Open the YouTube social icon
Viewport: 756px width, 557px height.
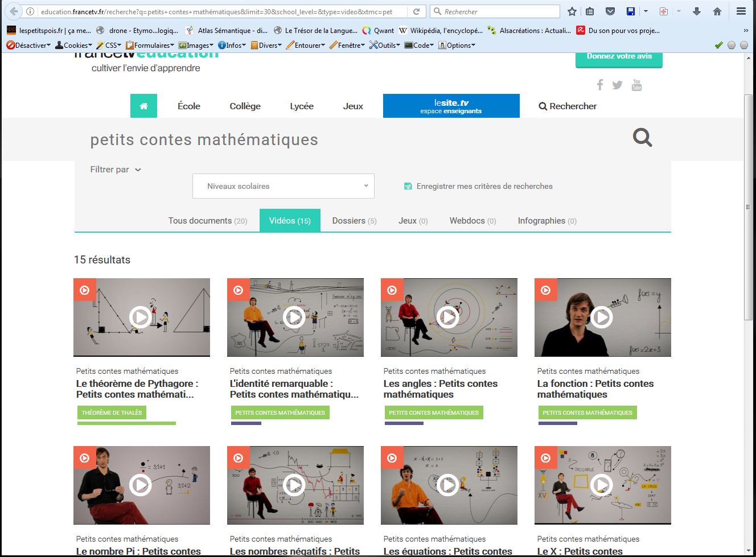click(x=636, y=85)
